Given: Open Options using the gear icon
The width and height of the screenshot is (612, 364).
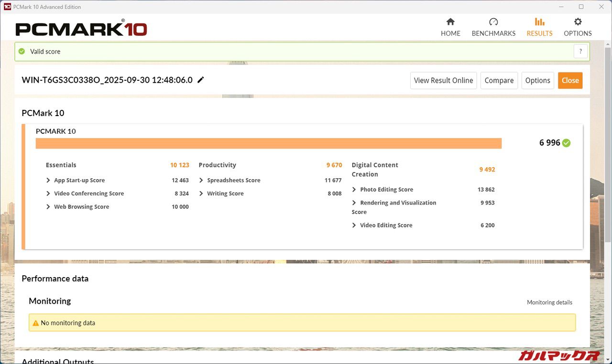Looking at the screenshot, I should 578,22.
